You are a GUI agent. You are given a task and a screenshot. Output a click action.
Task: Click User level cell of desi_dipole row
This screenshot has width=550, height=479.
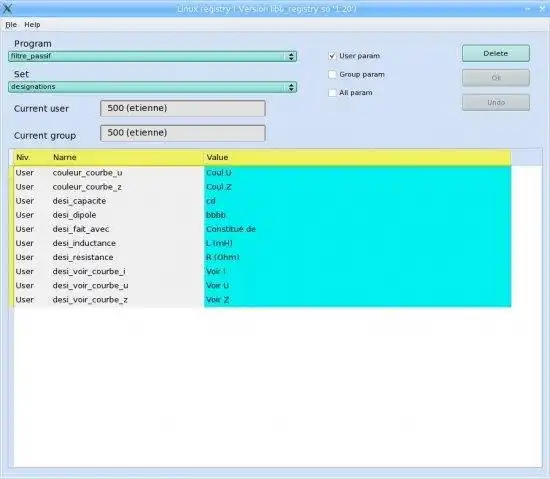tap(25, 215)
